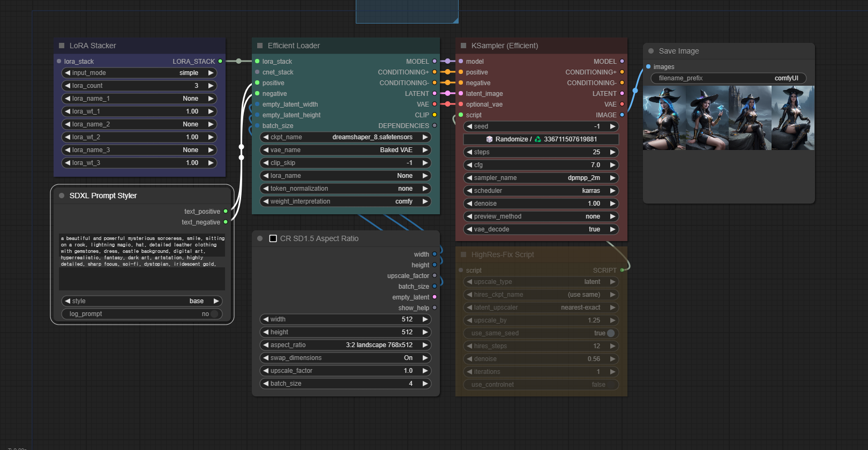Click the KSampler latent_image input connector
The width and height of the screenshot is (868, 450).
tap(461, 93)
